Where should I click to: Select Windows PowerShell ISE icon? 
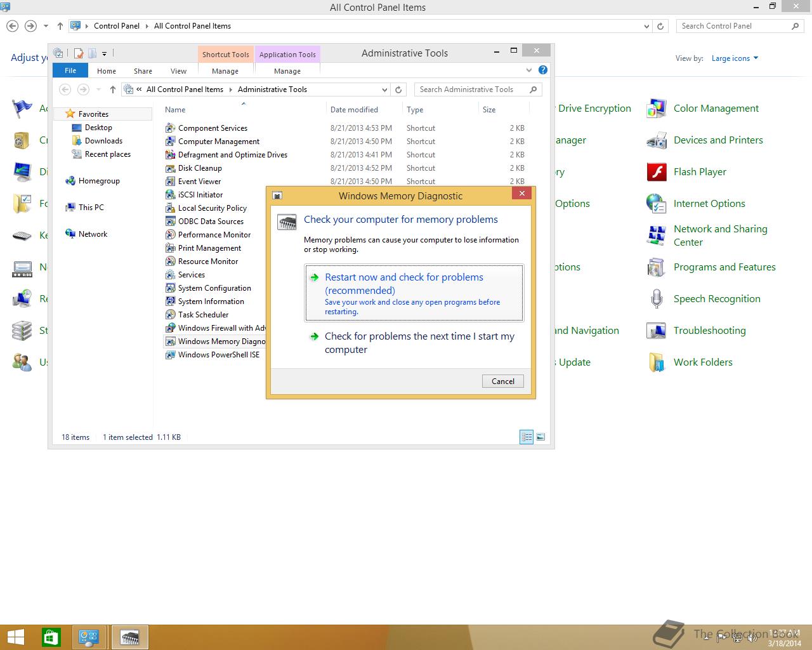click(170, 355)
